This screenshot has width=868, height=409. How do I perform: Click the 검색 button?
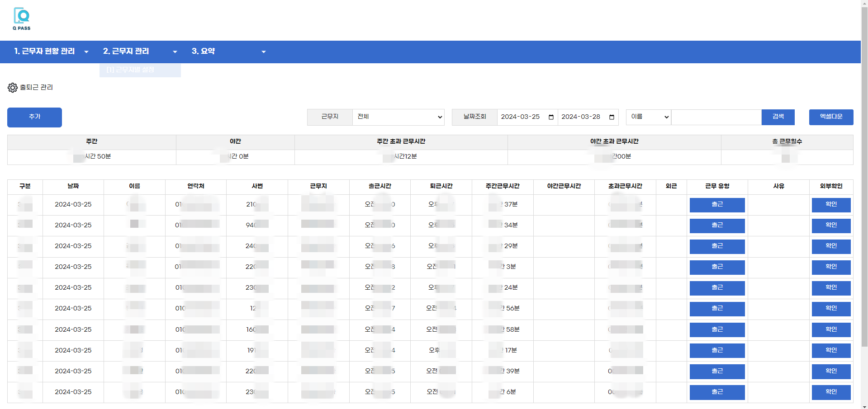tap(778, 117)
